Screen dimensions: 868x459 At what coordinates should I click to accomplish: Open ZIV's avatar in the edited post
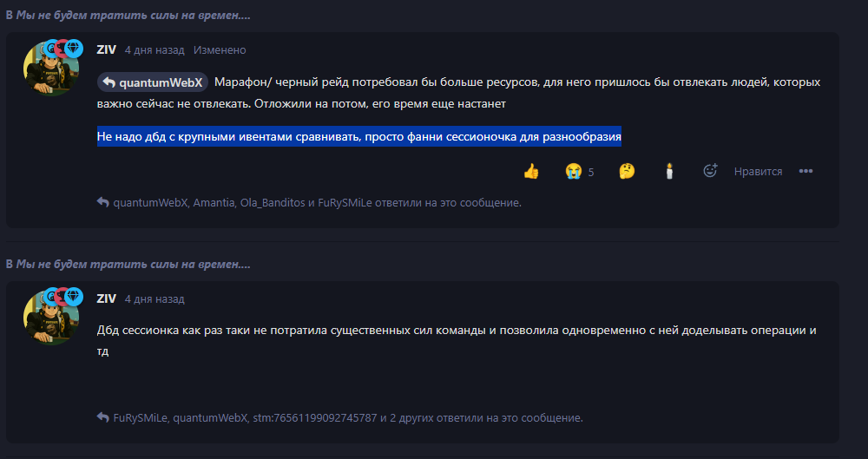click(x=51, y=69)
